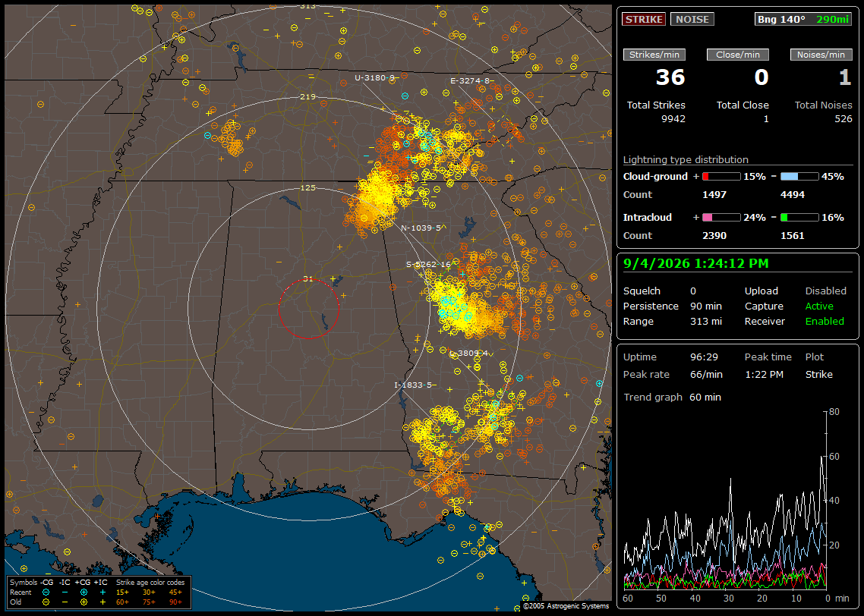Click the E-3274-8 storm cell label
864x616 pixels.
click(x=470, y=81)
